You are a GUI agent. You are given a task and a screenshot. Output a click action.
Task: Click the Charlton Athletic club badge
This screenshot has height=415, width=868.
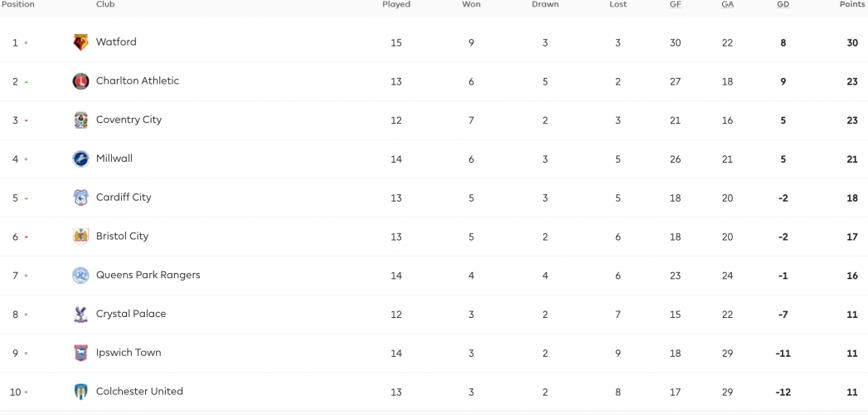coord(80,81)
